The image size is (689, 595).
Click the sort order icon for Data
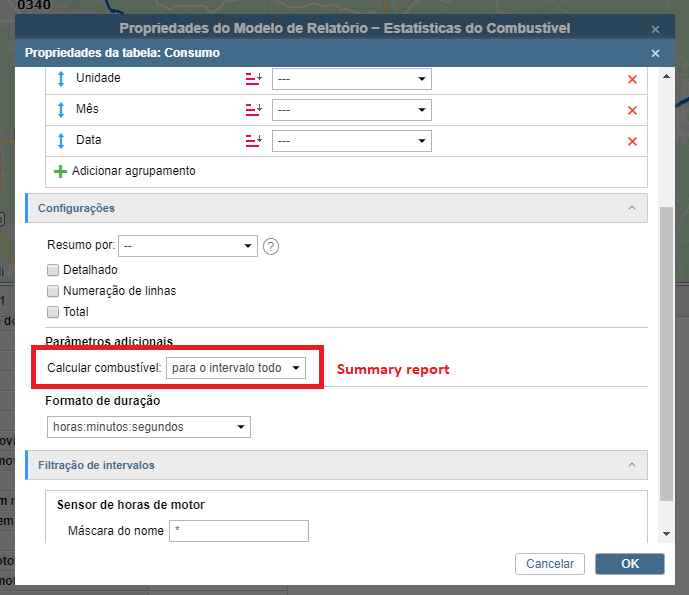253,141
